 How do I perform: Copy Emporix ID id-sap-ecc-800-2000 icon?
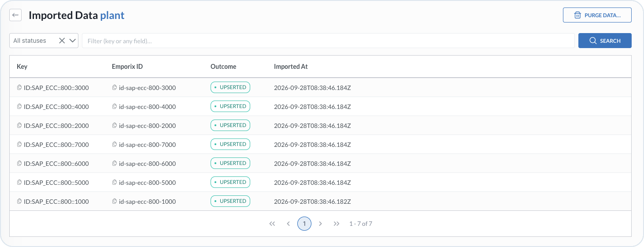[x=115, y=126]
